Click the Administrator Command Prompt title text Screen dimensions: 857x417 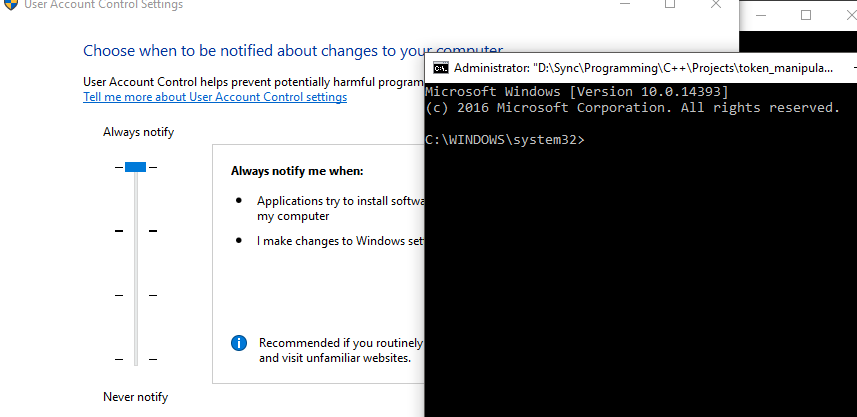[643, 68]
